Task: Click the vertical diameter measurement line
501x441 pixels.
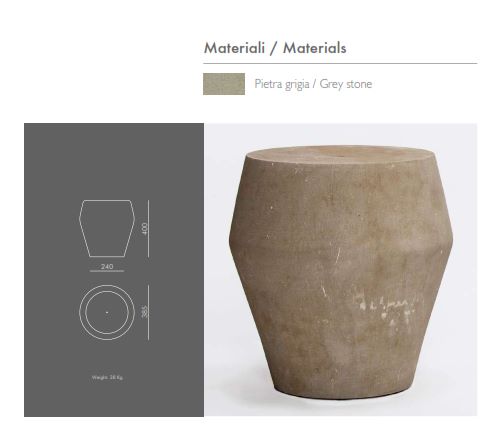Action: tap(149, 313)
